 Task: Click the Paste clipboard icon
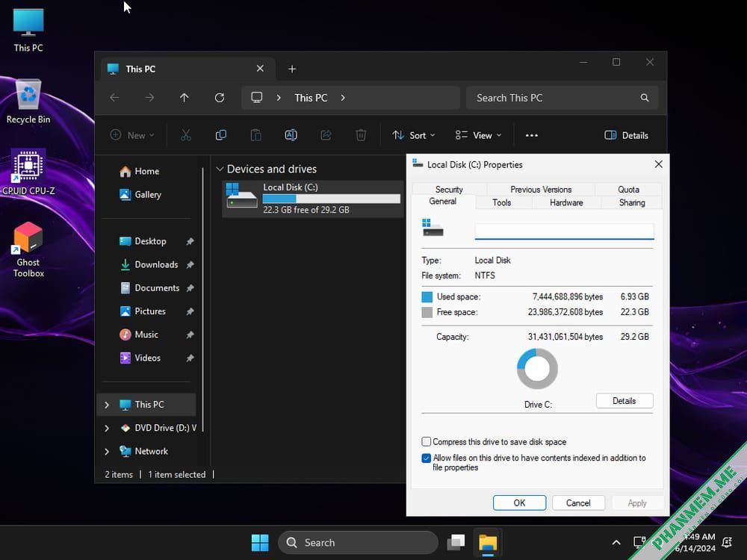(255, 135)
